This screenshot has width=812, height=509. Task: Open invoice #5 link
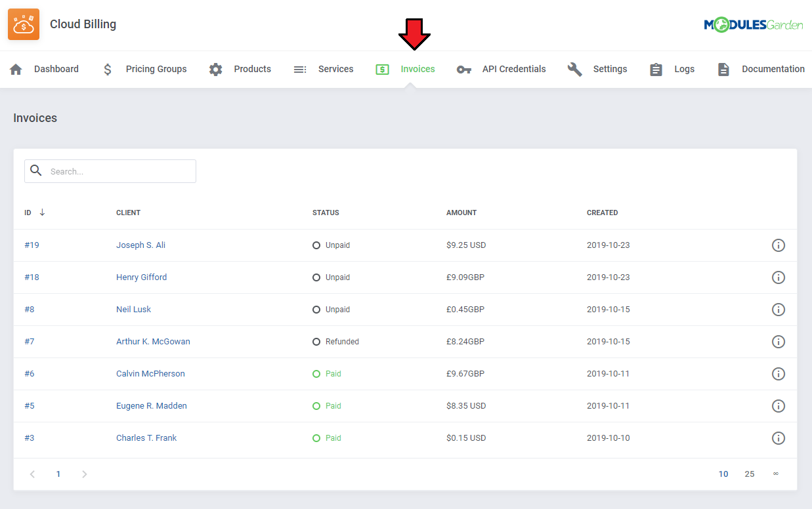[x=30, y=406]
